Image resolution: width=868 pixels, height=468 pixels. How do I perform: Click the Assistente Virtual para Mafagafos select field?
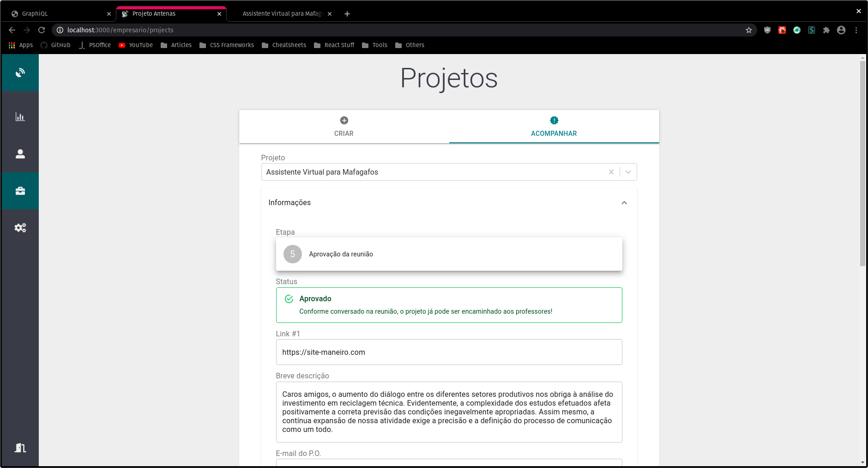[449, 172]
